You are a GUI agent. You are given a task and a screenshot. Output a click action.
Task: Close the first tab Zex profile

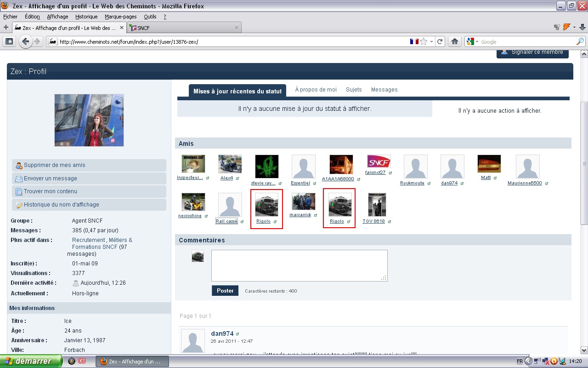click(x=121, y=28)
